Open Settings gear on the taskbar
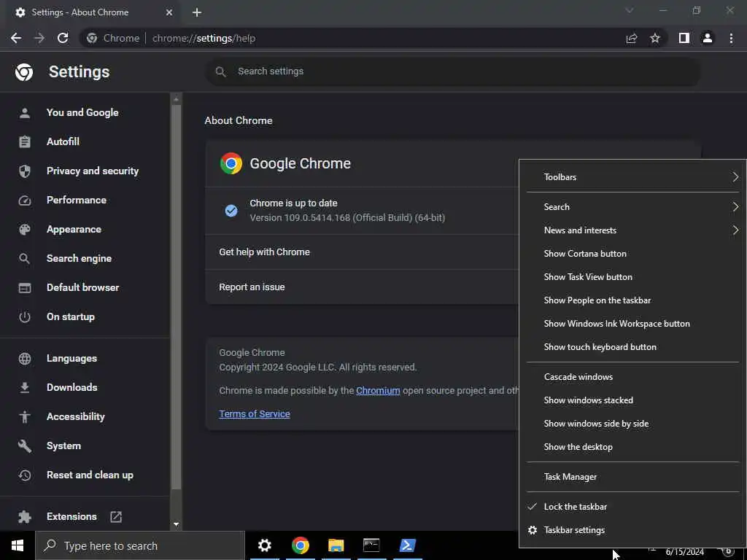Image resolution: width=747 pixels, height=560 pixels. click(264, 545)
